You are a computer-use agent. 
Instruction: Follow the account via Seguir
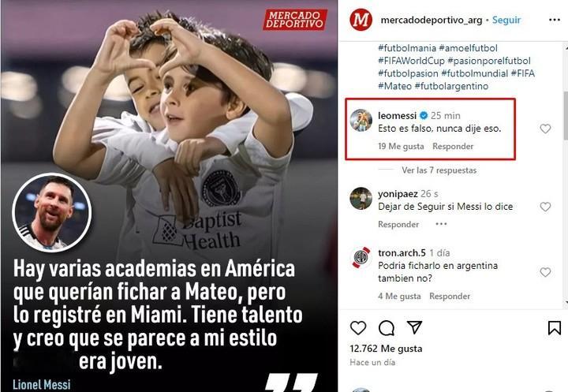[506, 20]
